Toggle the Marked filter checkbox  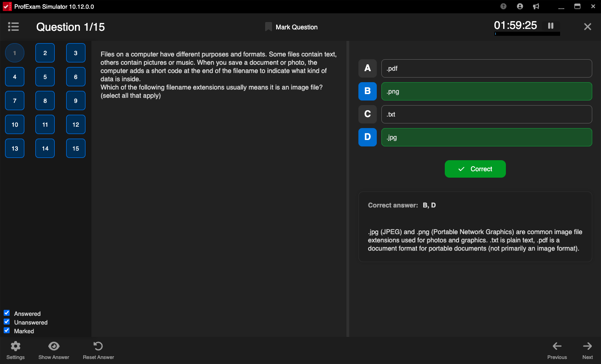pyautogui.click(x=7, y=330)
